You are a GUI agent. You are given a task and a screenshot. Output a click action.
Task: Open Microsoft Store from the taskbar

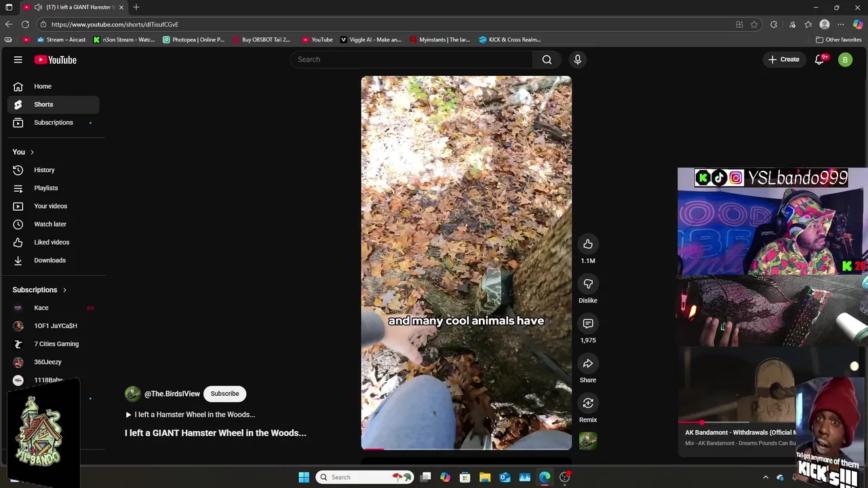[x=465, y=477]
